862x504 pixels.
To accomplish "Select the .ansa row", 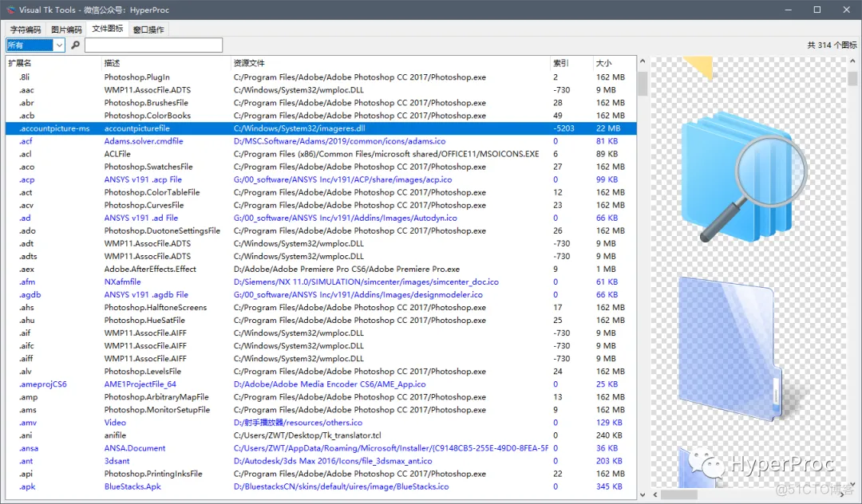I will coord(321,448).
